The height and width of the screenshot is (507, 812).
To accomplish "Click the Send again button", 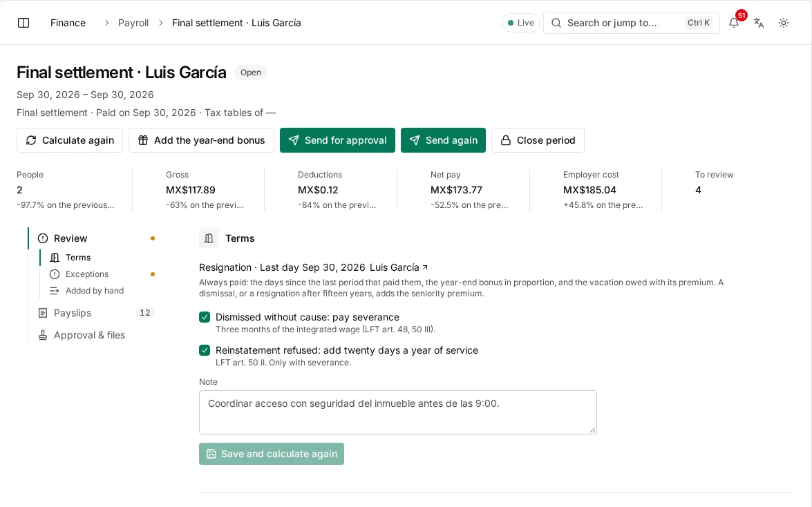I will pos(443,140).
